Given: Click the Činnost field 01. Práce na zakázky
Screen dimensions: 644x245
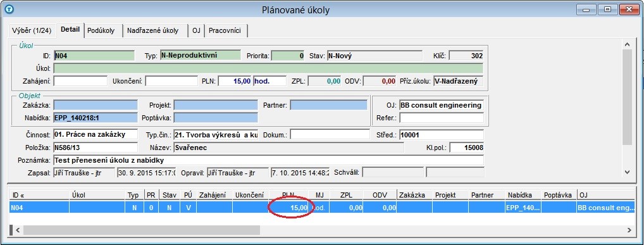Looking at the screenshot, I should click(x=96, y=134).
